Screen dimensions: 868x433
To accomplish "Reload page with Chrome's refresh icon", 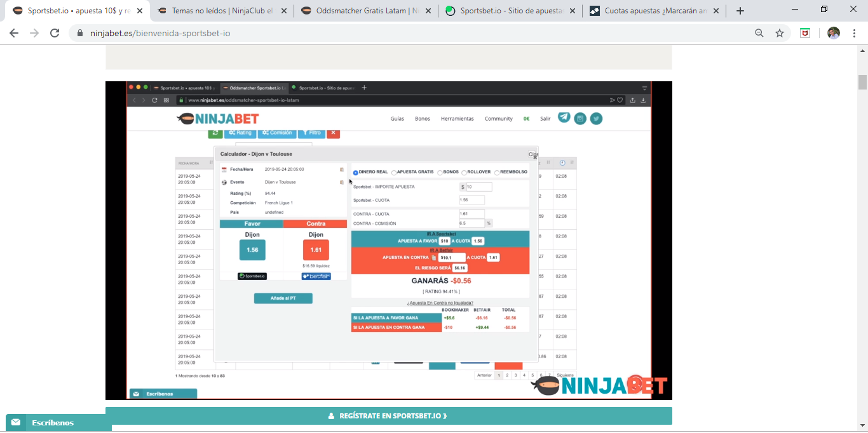I will point(55,33).
